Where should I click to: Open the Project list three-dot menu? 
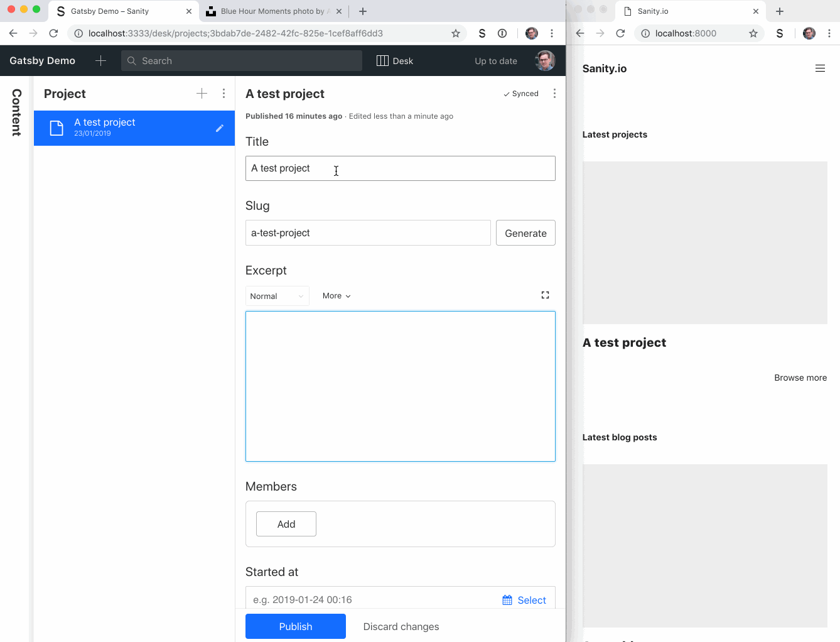coord(223,93)
